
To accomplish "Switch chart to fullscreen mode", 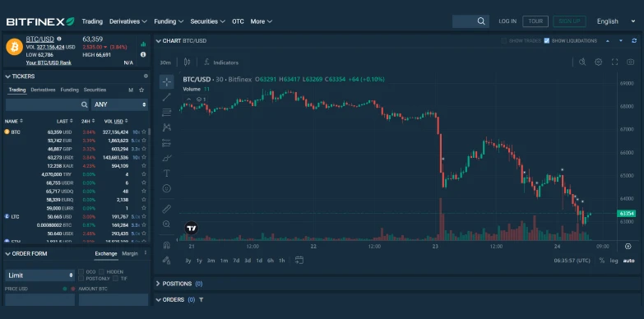I will (614, 62).
